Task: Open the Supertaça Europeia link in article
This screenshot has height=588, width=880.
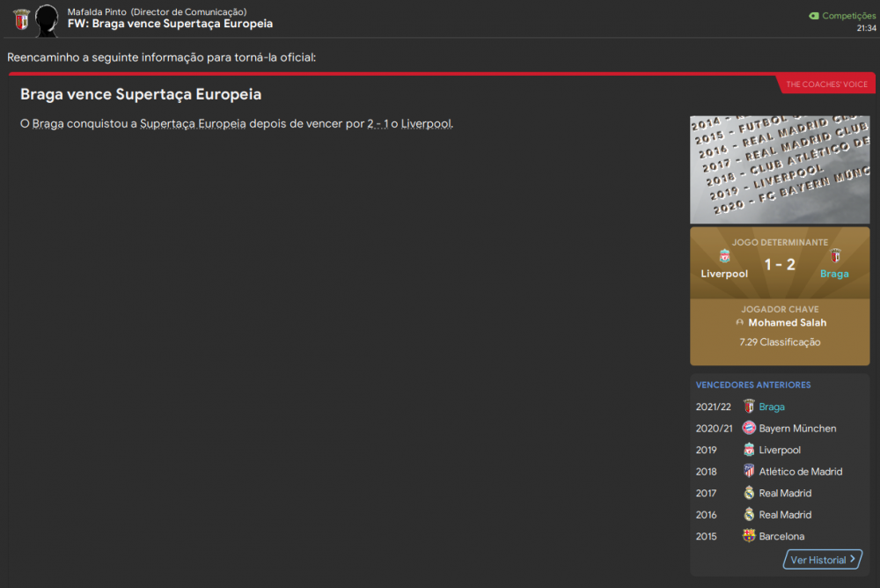Action: (x=193, y=123)
